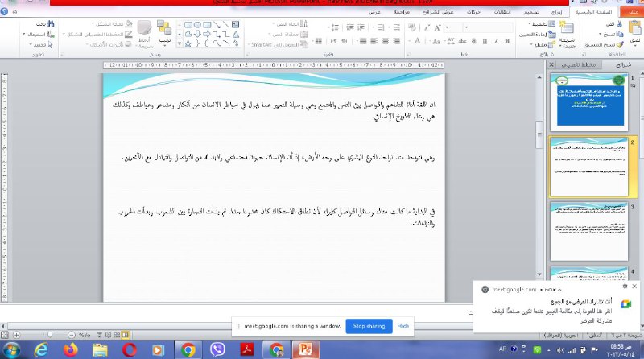Viewport: 644px width, 359px height.
Task: Click the New Slide icon
Action: tap(567, 28)
